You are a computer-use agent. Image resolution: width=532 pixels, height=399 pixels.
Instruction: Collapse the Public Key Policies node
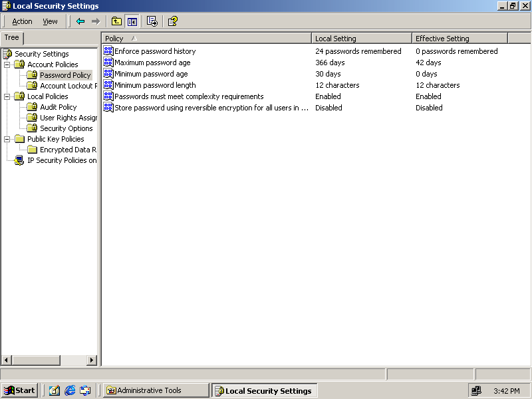7,139
